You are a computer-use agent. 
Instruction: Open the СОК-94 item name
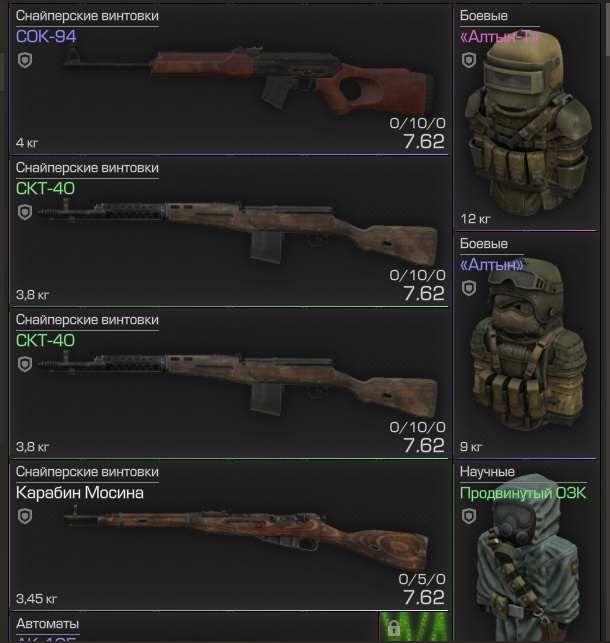(46, 36)
